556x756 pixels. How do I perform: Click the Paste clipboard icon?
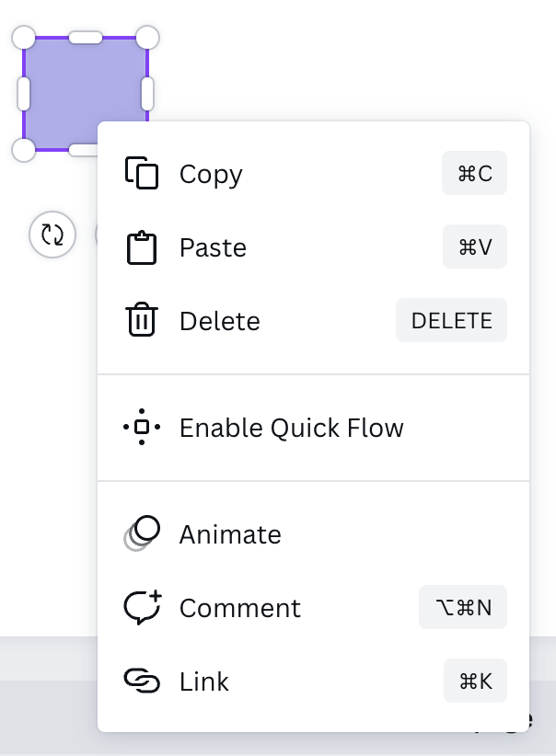142,247
